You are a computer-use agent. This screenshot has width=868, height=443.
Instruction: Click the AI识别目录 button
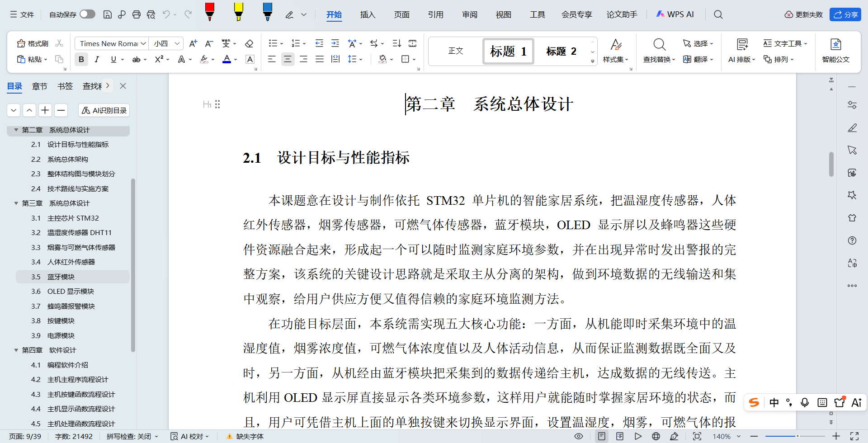click(x=104, y=110)
